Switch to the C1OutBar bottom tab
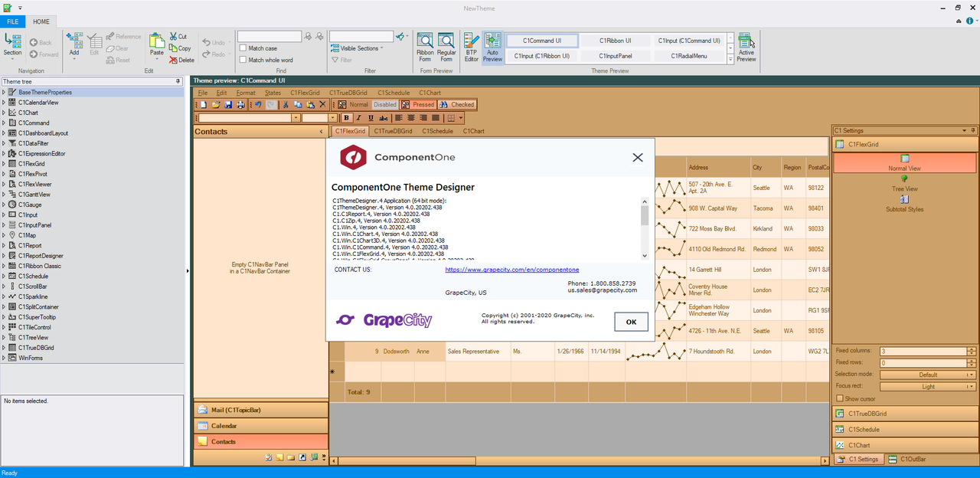Screen dimensions: 980x478 point(907,459)
